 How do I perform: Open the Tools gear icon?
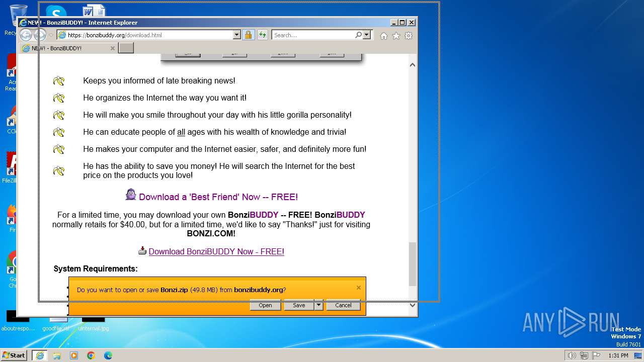(x=409, y=36)
